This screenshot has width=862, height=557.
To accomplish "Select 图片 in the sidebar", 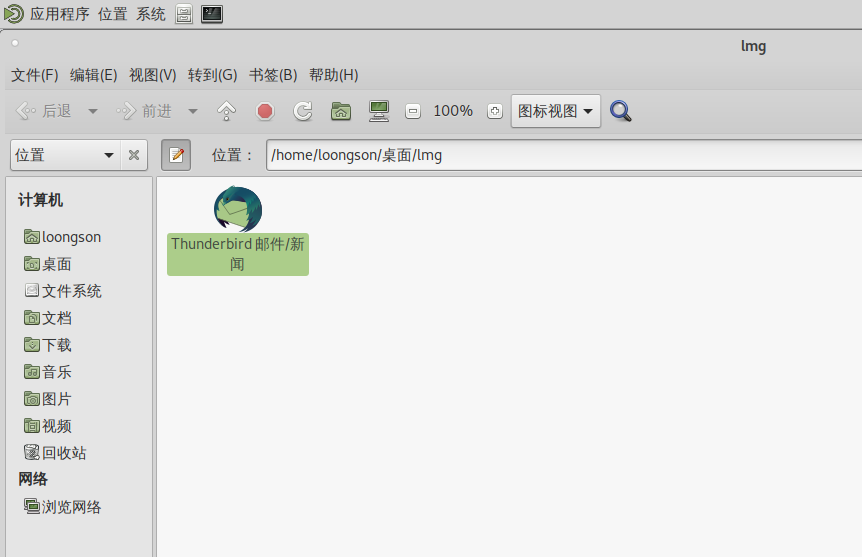I will point(48,399).
